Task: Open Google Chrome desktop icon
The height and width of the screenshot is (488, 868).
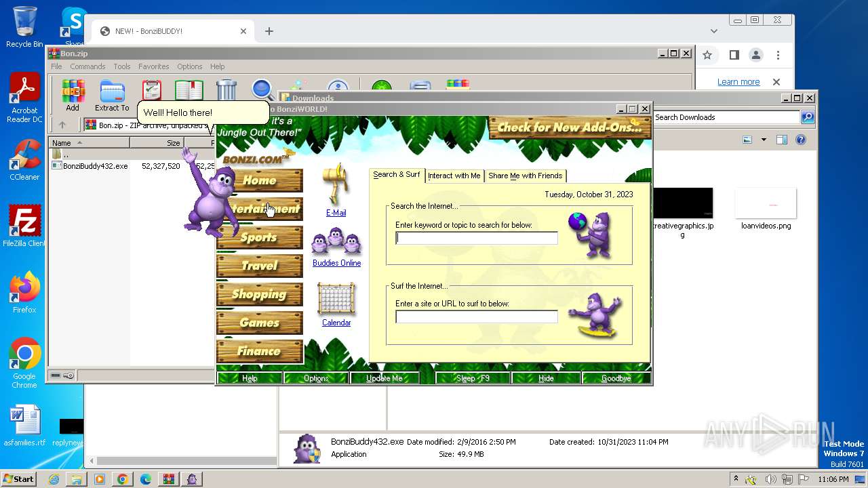Action: (x=24, y=363)
